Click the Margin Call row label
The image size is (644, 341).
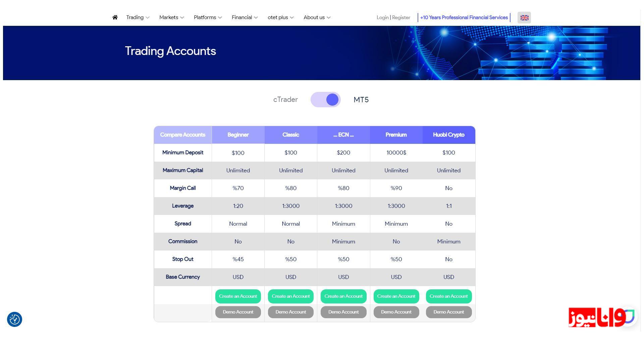(x=183, y=188)
